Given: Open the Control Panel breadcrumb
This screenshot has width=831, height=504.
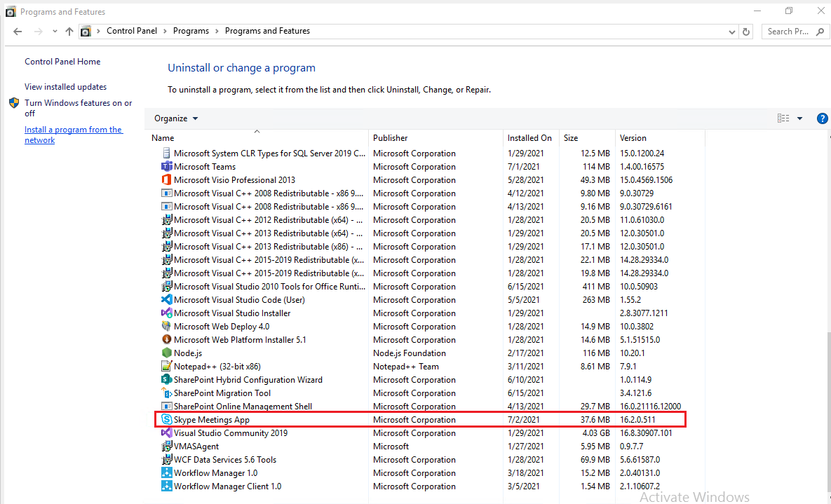Looking at the screenshot, I should [x=132, y=31].
